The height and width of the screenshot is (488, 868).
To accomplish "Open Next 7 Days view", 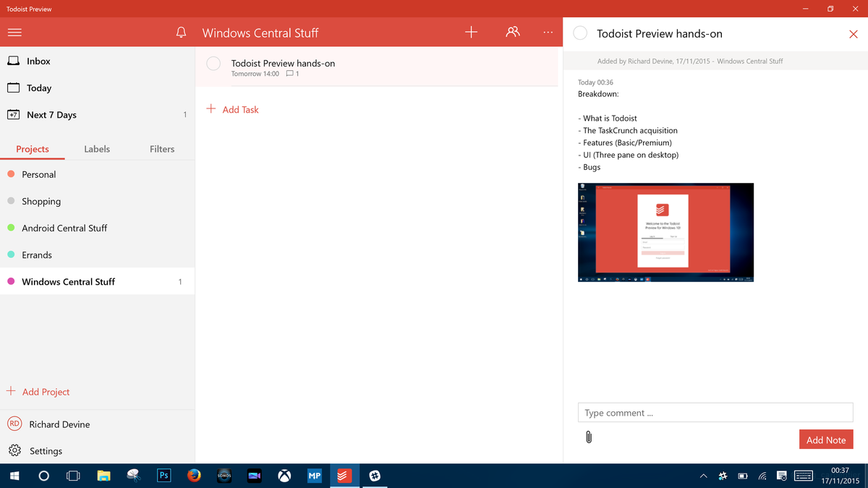I will (x=97, y=115).
